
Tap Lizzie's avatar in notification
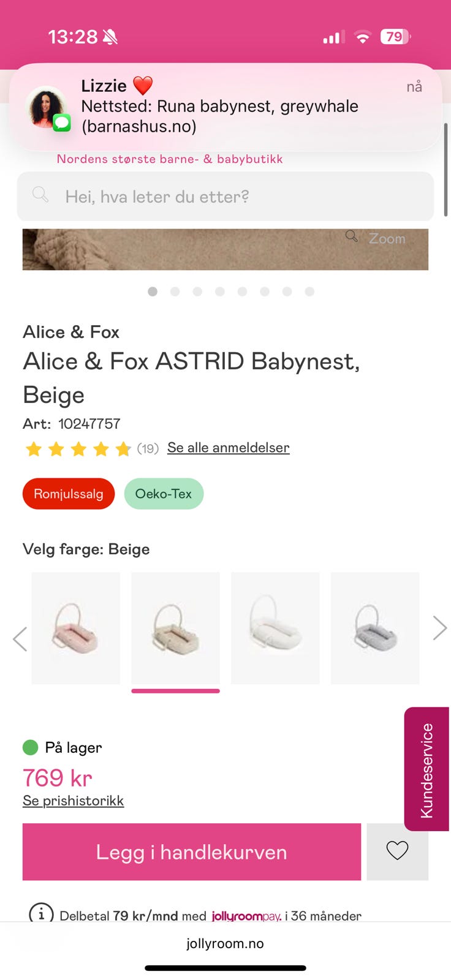click(x=47, y=107)
